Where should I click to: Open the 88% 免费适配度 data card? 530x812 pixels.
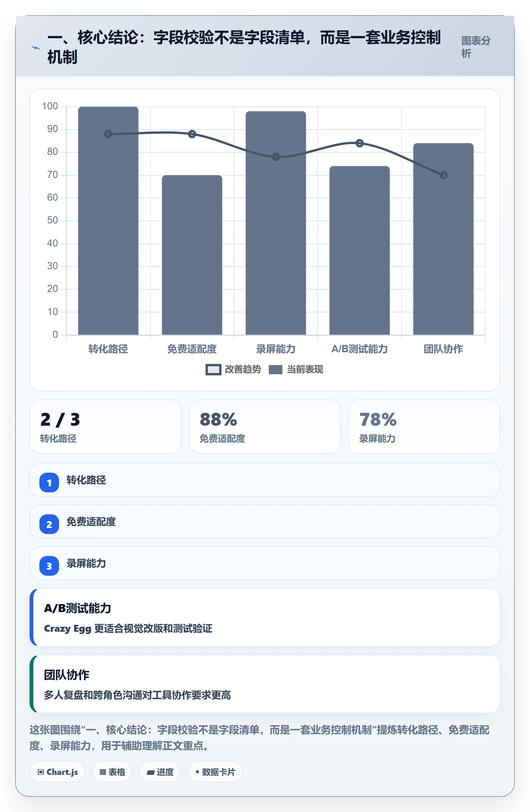click(265, 426)
